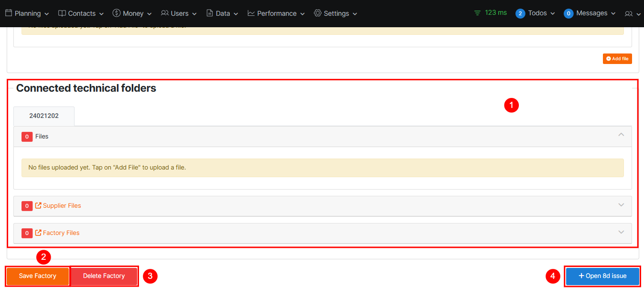Click the external link icon on Supplier Files

(38, 206)
